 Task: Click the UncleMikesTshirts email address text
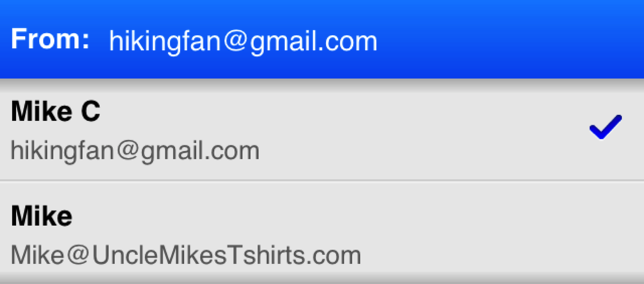pyautogui.click(x=185, y=255)
